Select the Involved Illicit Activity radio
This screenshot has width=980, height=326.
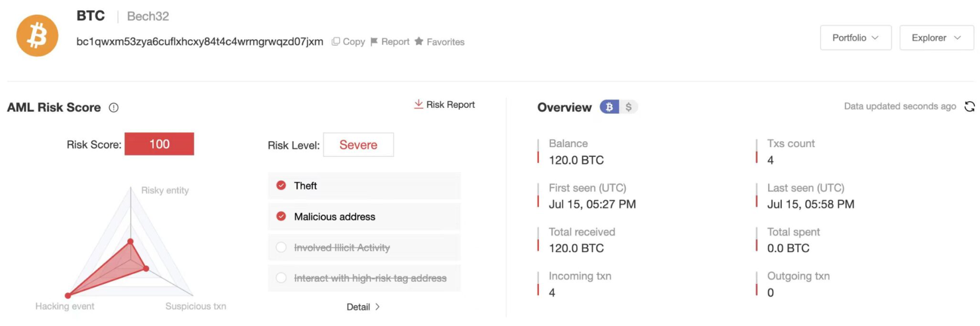coord(281,247)
